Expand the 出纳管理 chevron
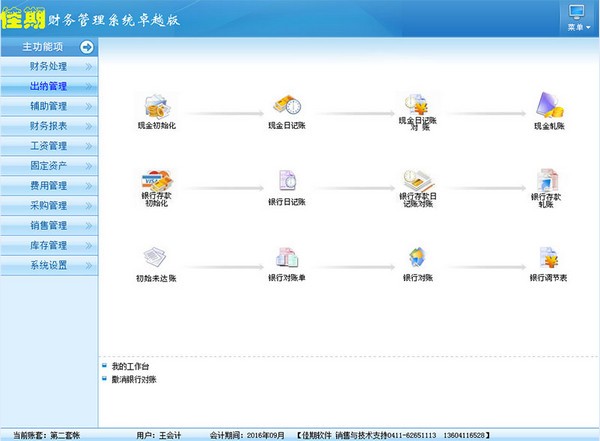The height and width of the screenshot is (441, 600). click(x=88, y=87)
